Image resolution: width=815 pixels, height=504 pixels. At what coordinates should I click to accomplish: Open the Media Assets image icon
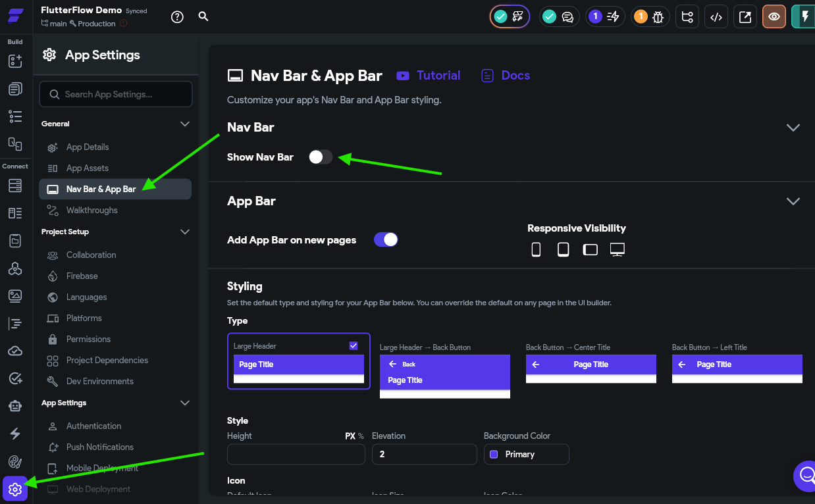coord(15,296)
